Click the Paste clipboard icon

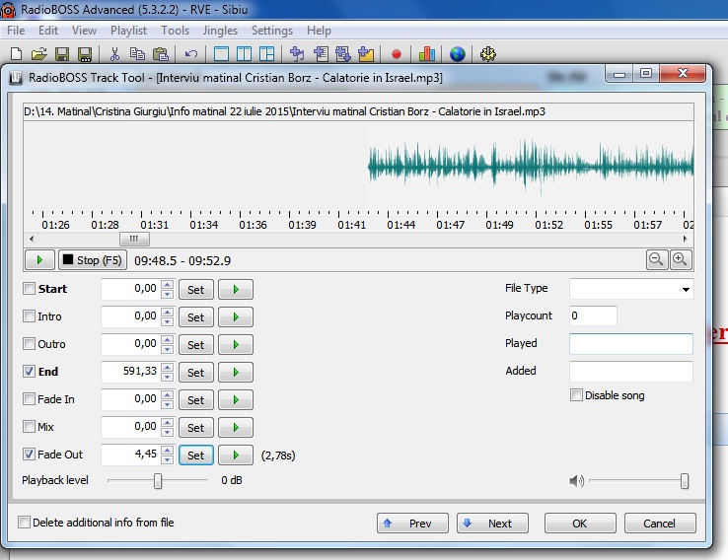pyautogui.click(x=161, y=54)
